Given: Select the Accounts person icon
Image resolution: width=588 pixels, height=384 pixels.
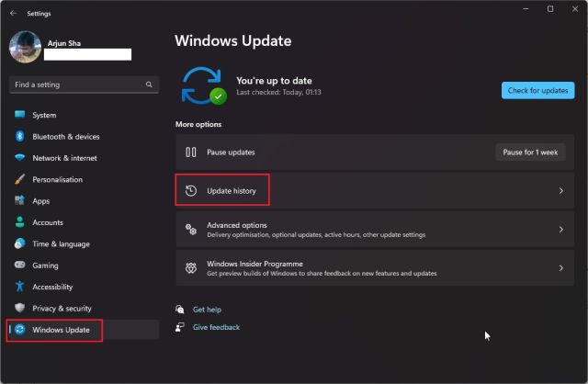Looking at the screenshot, I should click(x=19, y=222).
